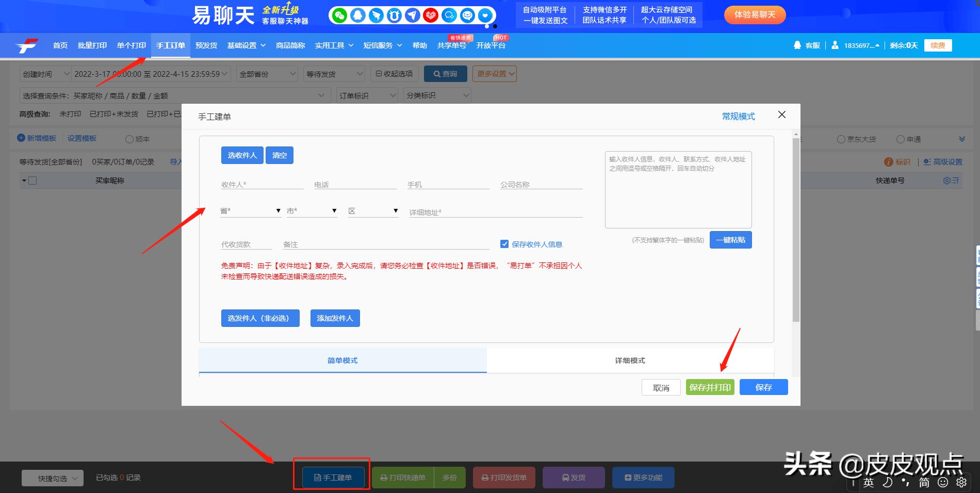This screenshot has height=493, width=980.
Task: Select the QQ penguin icon
Action: [357, 15]
